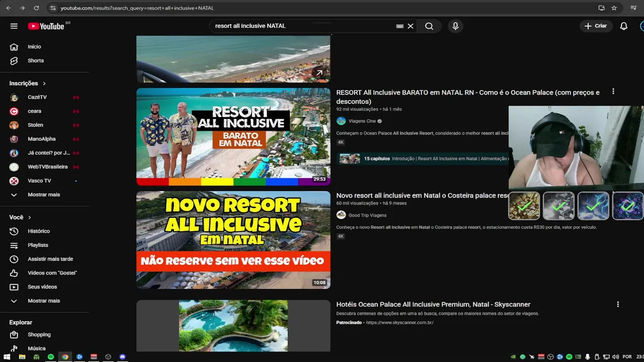Open notifications bell
This screenshot has width=644, height=362.
point(624,26)
